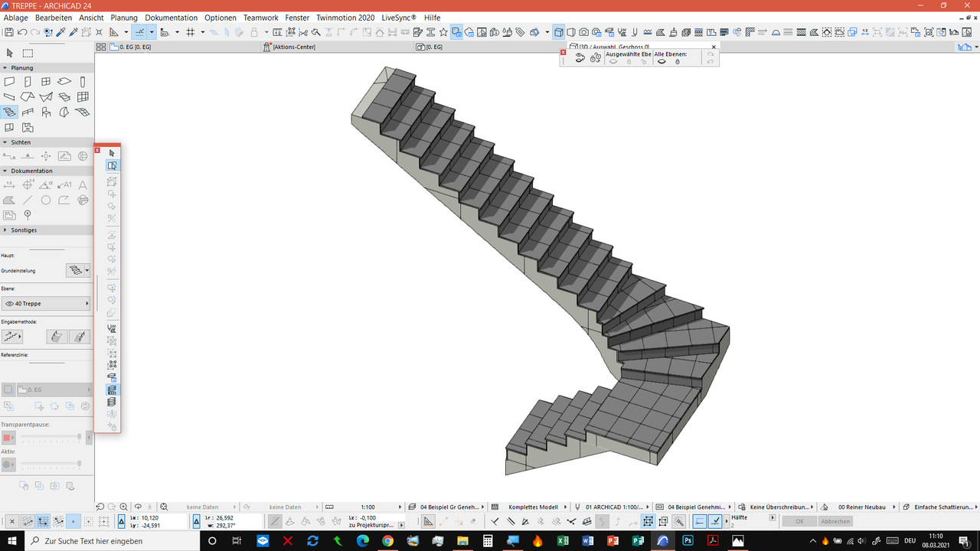Collapse the Sichten toolbox section

[5, 142]
